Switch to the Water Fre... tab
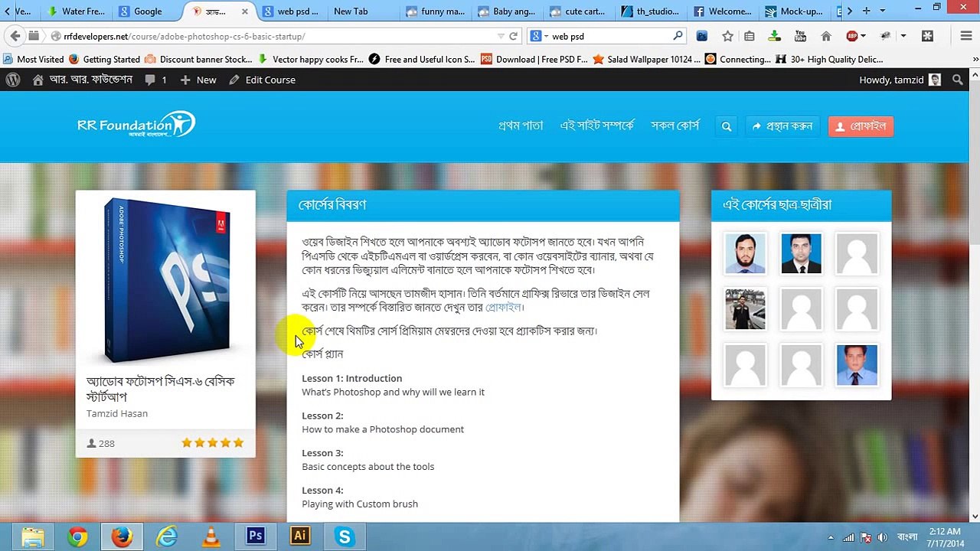980x551 pixels. click(x=75, y=11)
